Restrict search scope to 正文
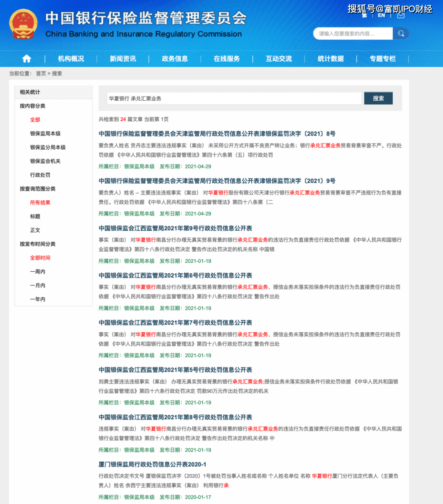Image resolution: width=443 pixels, height=504 pixels. tap(35, 230)
